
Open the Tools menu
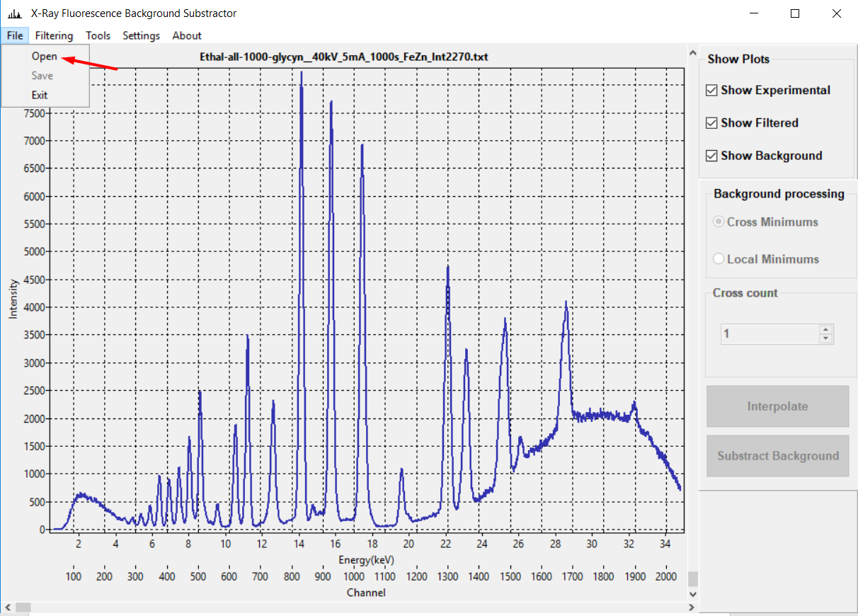coord(98,35)
